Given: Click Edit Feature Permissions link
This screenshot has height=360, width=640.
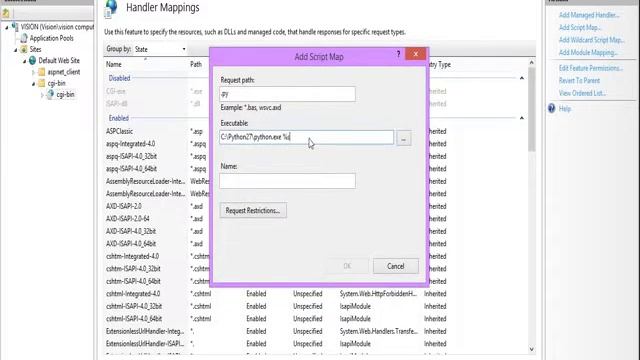Looking at the screenshot, I should (591, 68).
